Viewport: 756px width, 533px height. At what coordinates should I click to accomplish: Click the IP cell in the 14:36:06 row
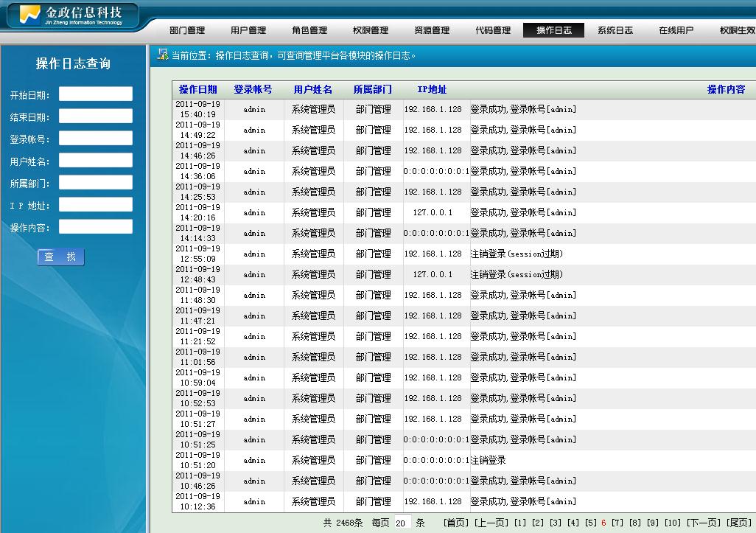pos(436,171)
